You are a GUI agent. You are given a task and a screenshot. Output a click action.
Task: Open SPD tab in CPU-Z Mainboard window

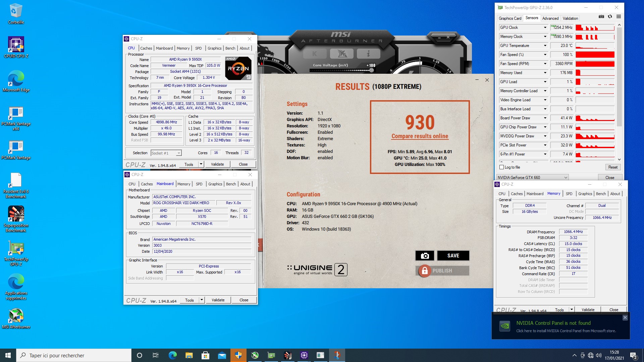pyautogui.click(x=199, y=184)
